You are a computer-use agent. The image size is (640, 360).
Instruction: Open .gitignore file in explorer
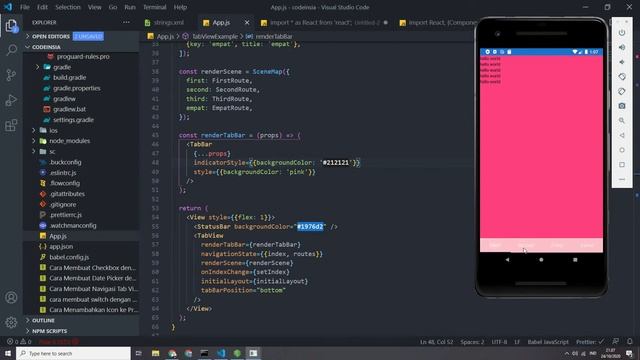[x=62, y=204]
